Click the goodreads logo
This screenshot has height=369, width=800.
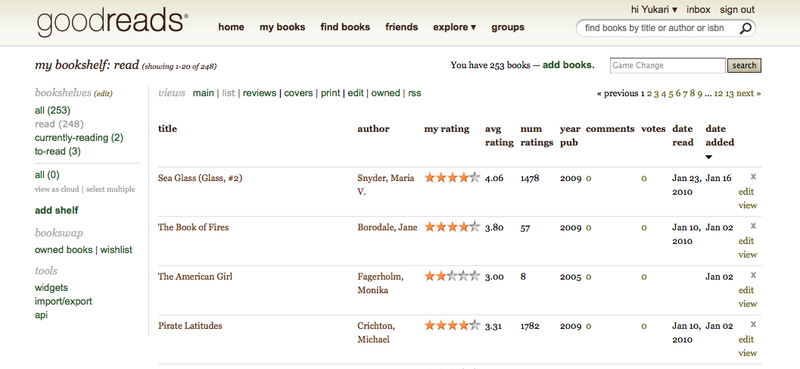[x=112, y=23]
